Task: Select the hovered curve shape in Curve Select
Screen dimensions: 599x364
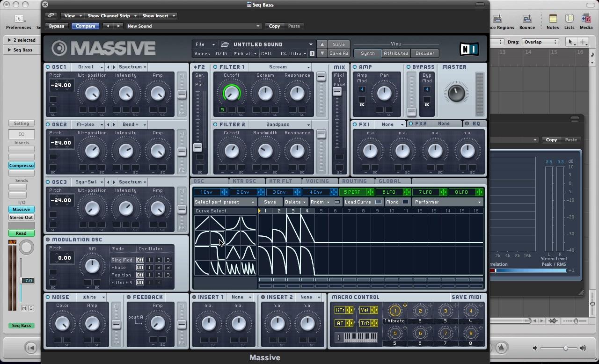Action: (x=217, y=238)
